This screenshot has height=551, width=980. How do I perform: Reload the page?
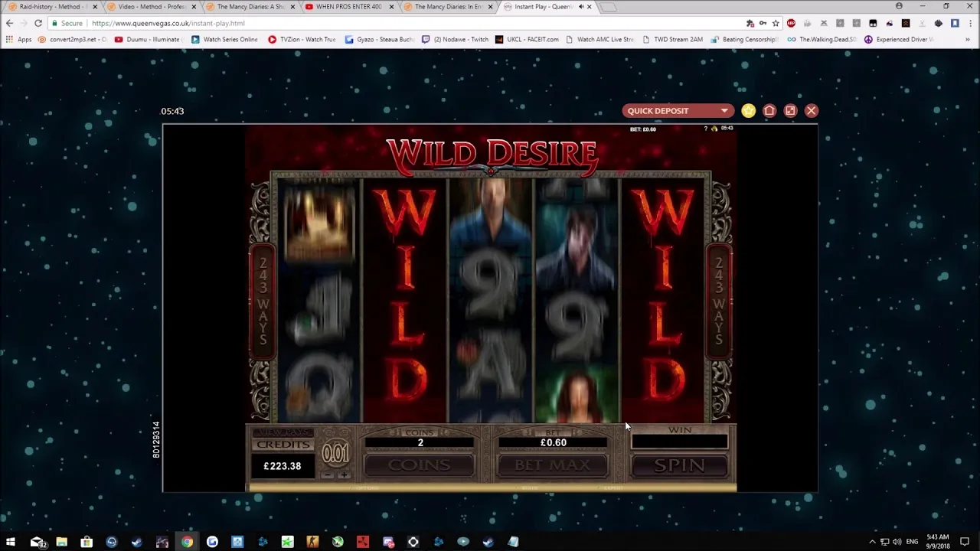tap(38, 24)
